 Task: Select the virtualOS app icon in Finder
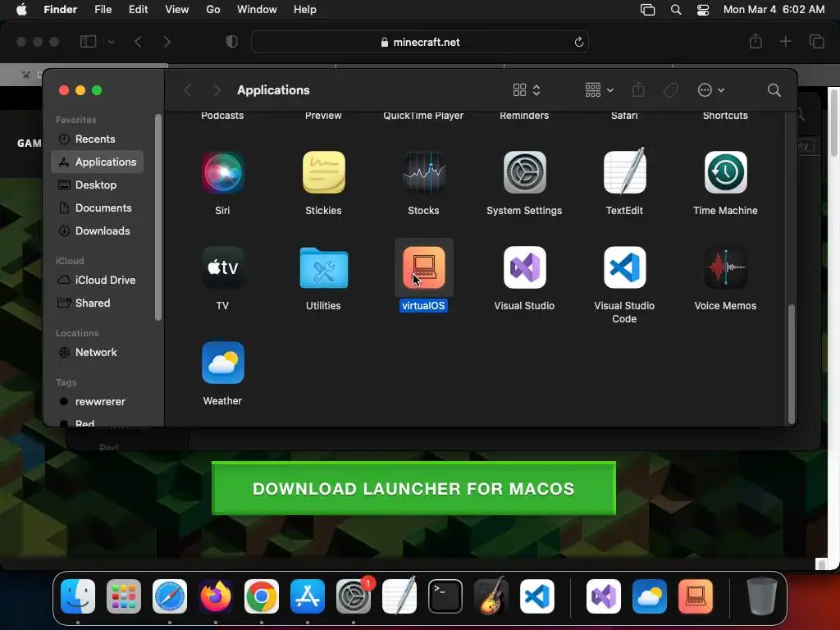pos(424,267)
